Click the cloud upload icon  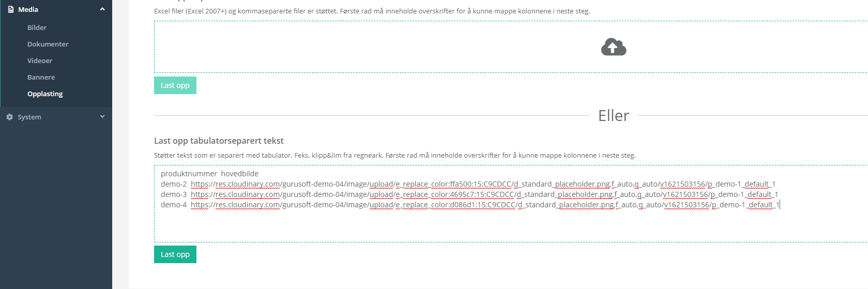click(614, 47)
